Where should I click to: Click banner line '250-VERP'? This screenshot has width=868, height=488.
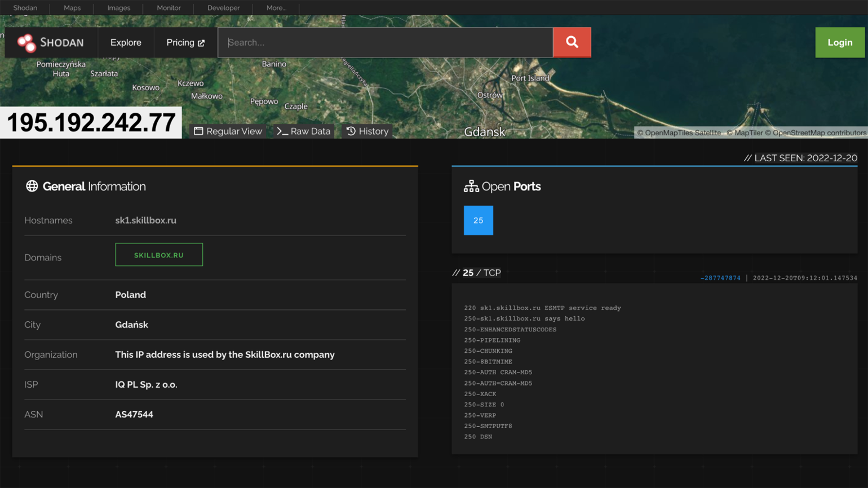(480, 415)
